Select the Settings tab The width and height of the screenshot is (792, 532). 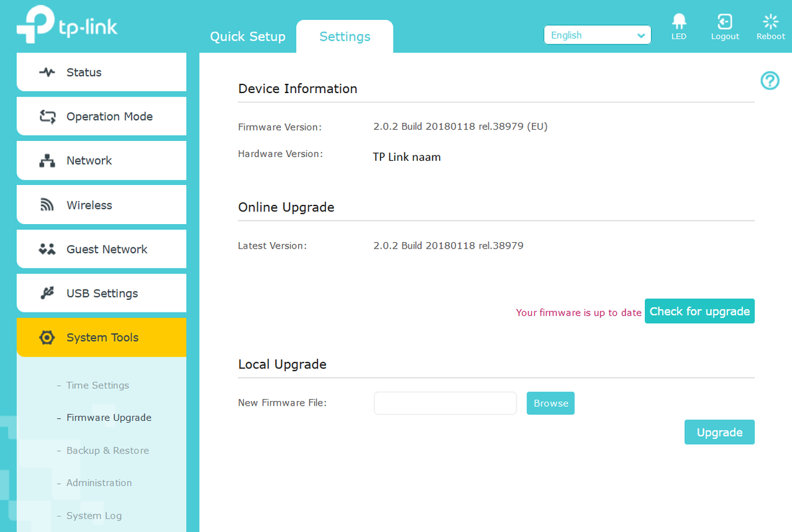point(345,37)
